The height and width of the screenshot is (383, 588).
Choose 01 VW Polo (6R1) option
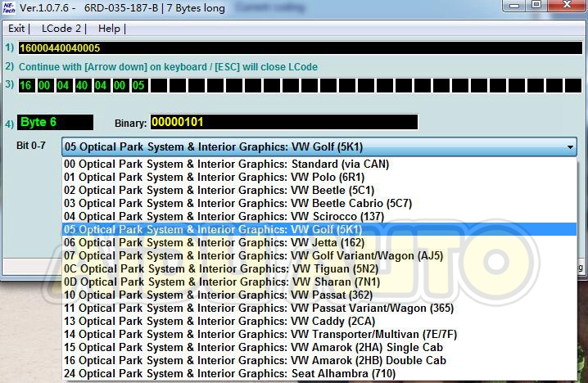[319, 178]
